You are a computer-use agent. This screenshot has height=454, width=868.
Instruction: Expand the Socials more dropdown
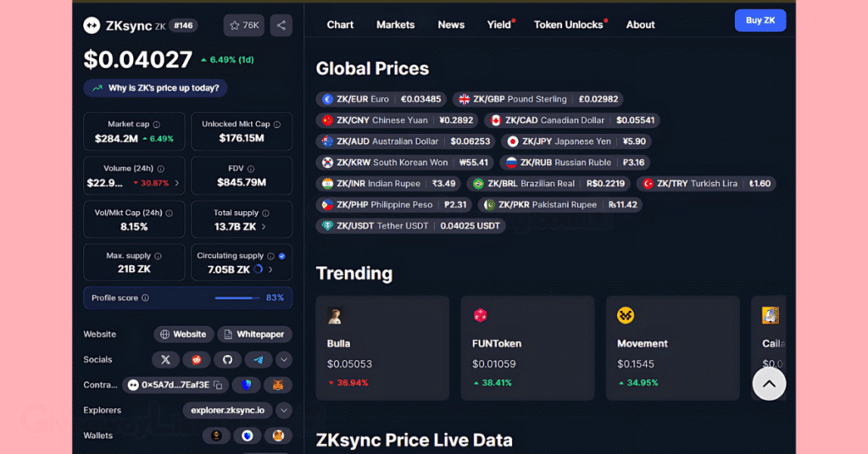(x=283, y=359)
